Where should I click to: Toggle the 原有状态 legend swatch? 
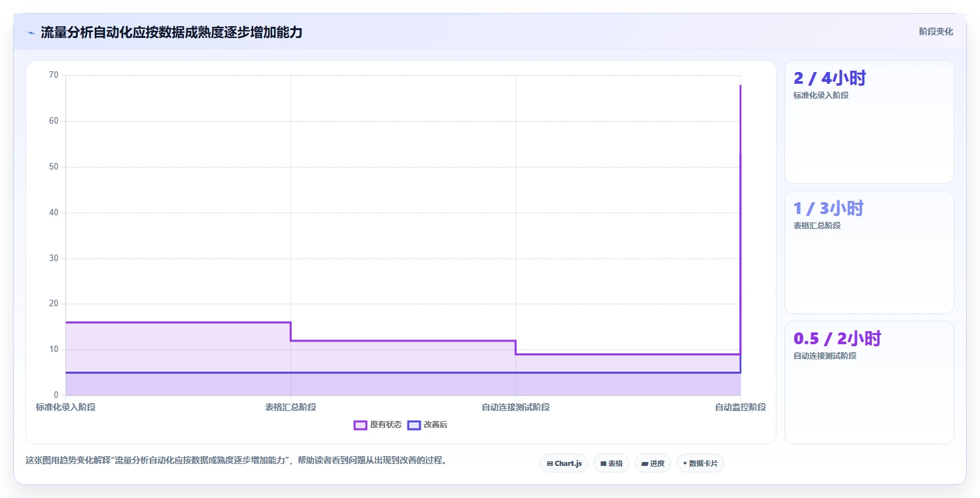click(360, 425)
